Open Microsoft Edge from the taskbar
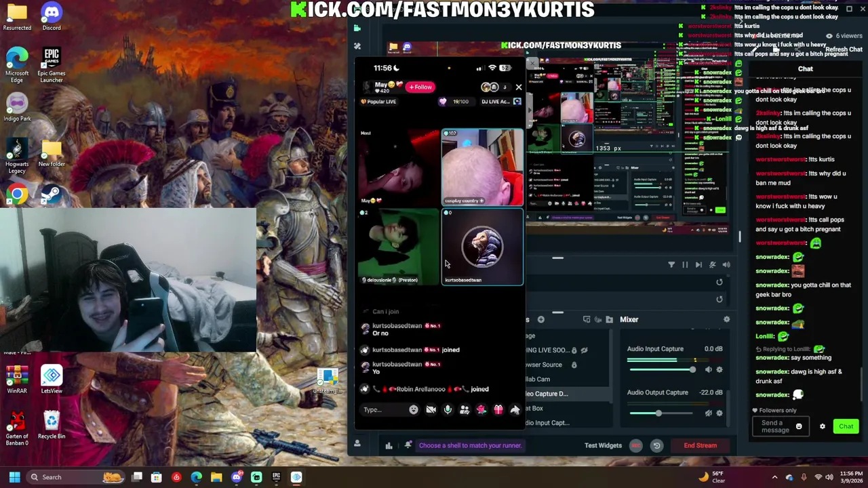This screenshot has width=868, height=488. (x=196, y=477)
